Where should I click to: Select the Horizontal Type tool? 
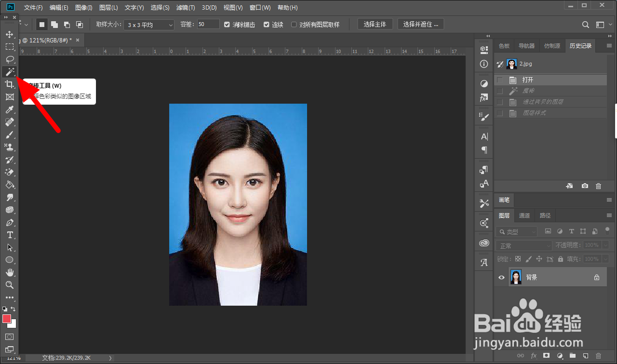coord(9,235)
